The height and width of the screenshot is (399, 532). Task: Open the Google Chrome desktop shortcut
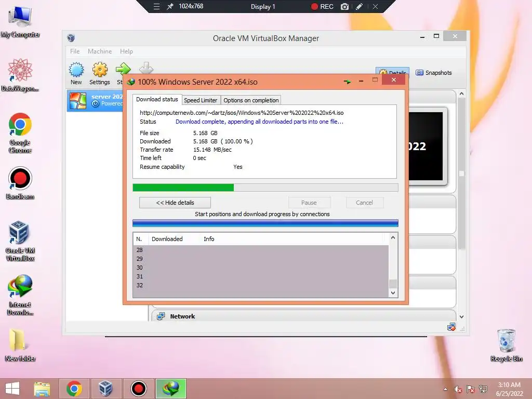point(20,133)
